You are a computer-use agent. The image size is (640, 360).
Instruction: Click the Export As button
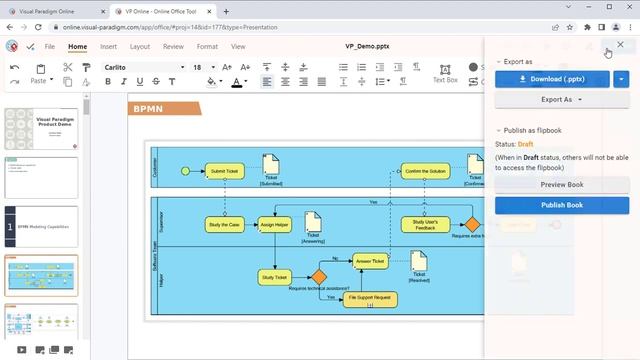pos(562,100)
